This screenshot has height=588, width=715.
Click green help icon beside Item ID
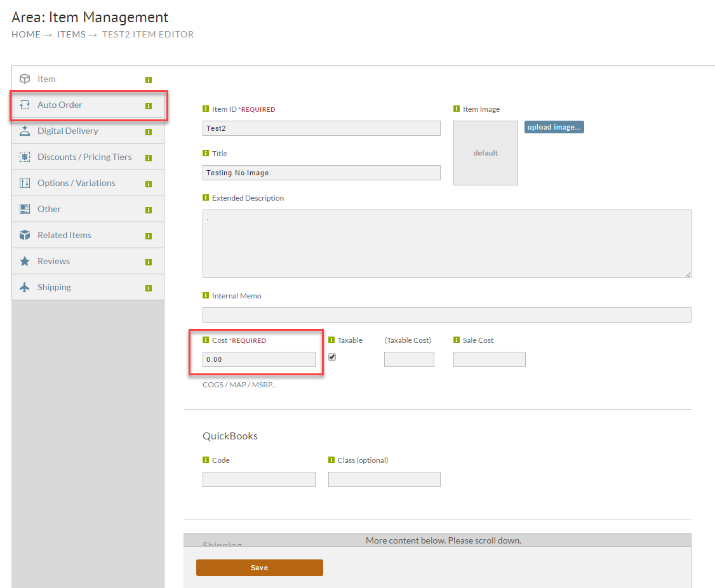click(206, 109)
